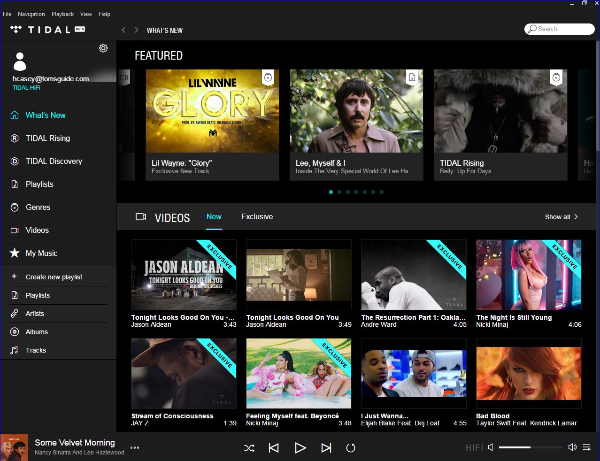Open TIDAL Rising in sidebar
600x461 pixels.
tap(47, 138)
